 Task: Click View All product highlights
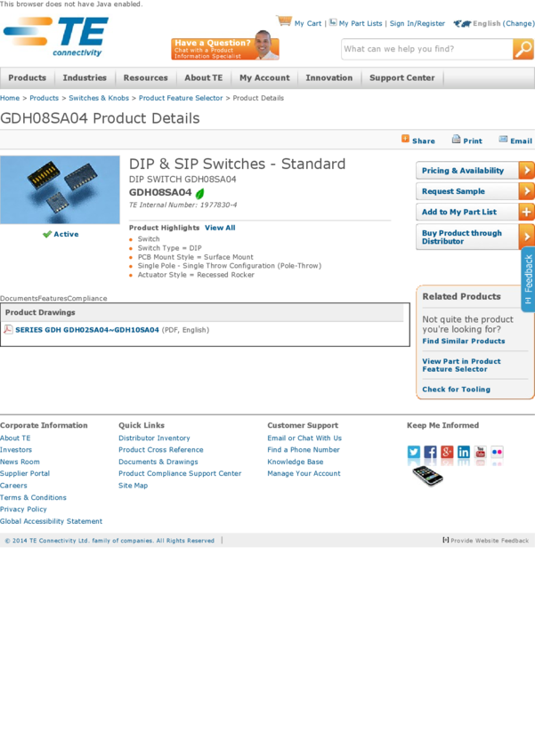point(220,228)
